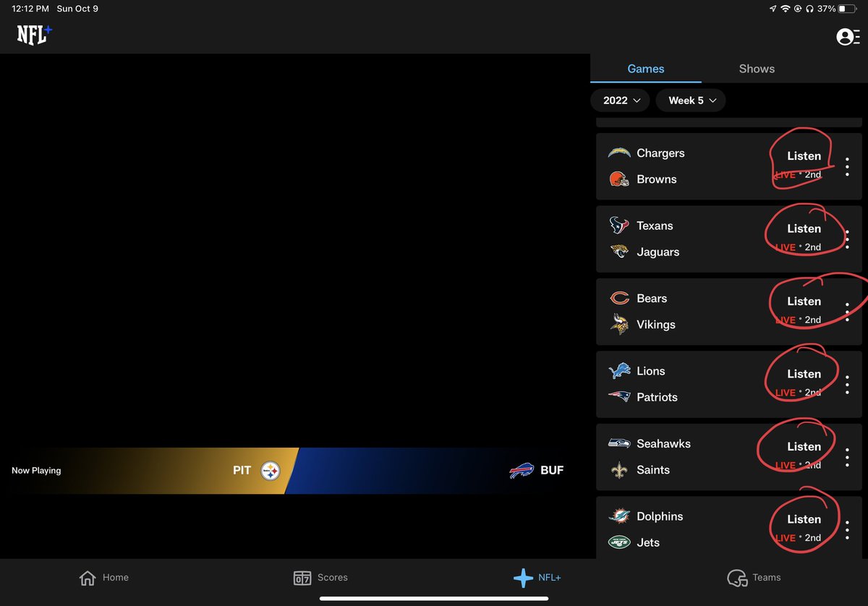Screen dimensions: 868x606
Task: Open the 2022 season dropdown
Action: click(x=620, y=101)
